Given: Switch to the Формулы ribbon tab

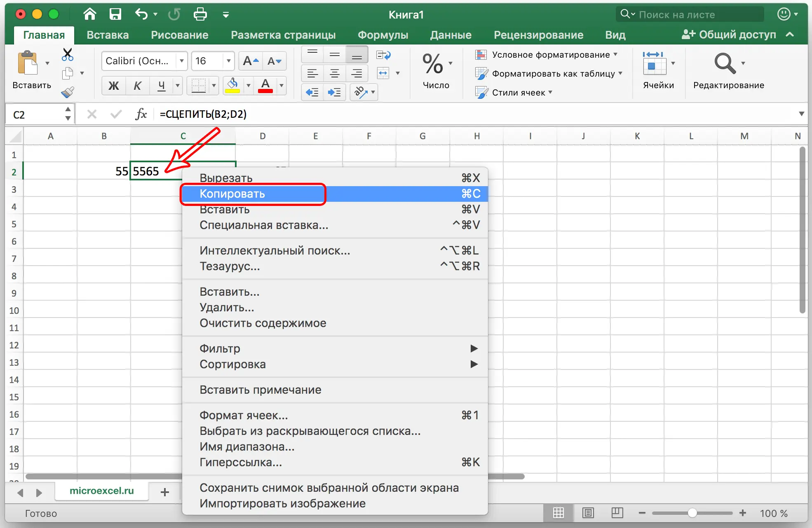Looking at the screenshot, I should click(383, 35).
